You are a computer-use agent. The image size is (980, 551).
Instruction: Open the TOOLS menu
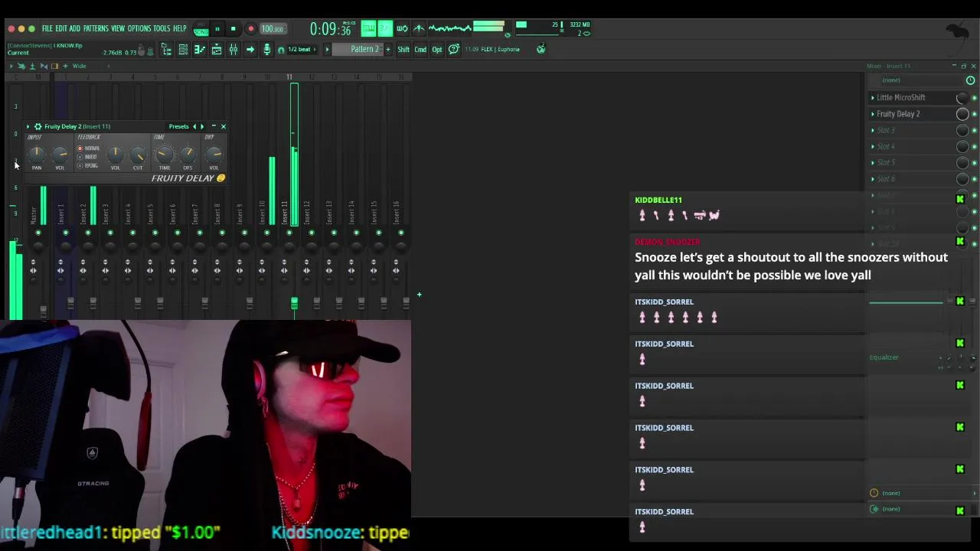tap(162, 28)
